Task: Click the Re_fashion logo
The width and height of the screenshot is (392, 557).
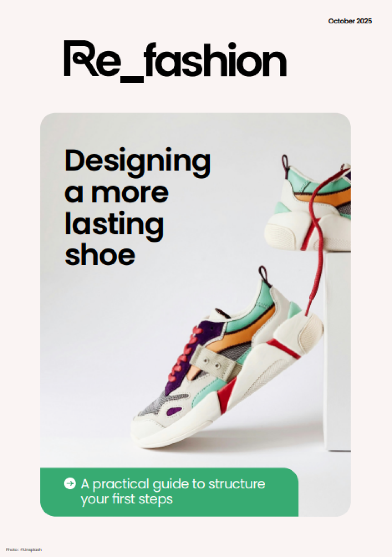Action: 175,61
